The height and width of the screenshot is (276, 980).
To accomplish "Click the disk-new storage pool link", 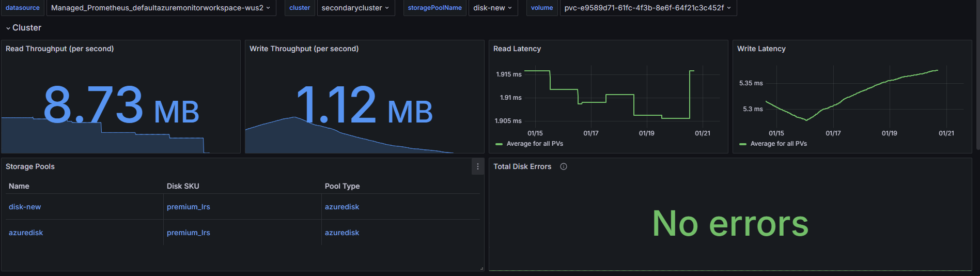I will (x=25, y=207).
